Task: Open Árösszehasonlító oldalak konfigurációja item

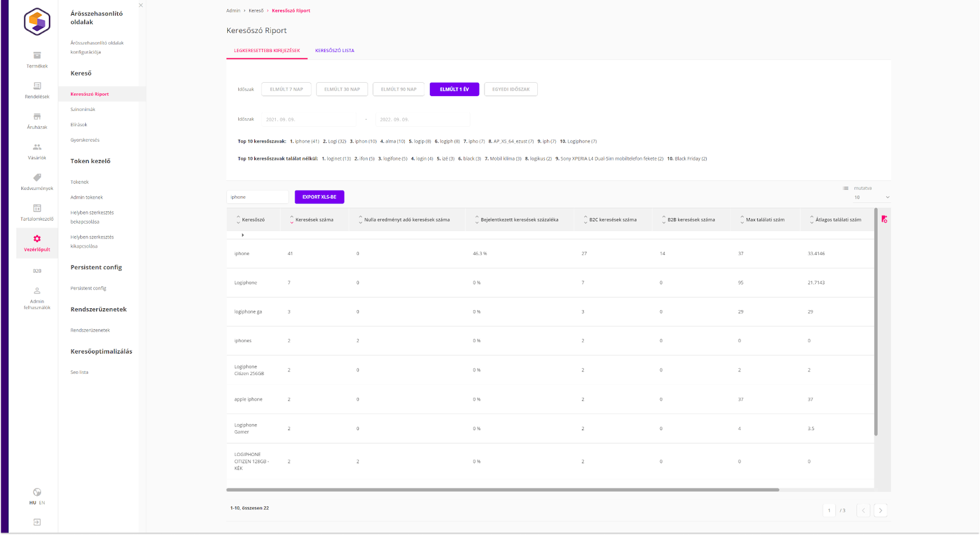Action: pyautogui.click(x=97, y=47)
